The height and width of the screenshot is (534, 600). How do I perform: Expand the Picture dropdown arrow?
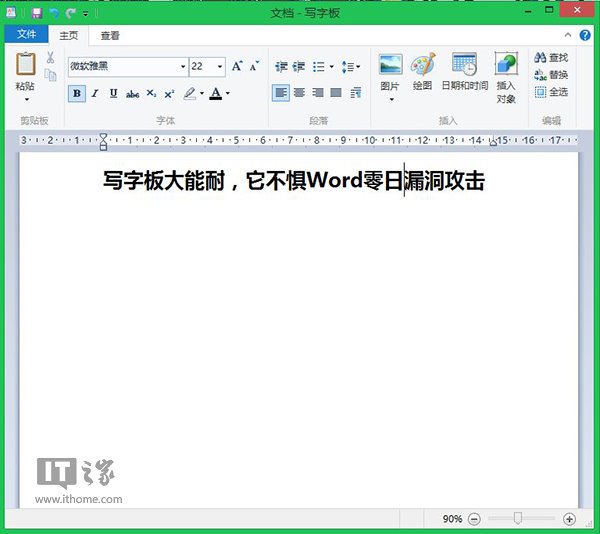coord(391,99)
